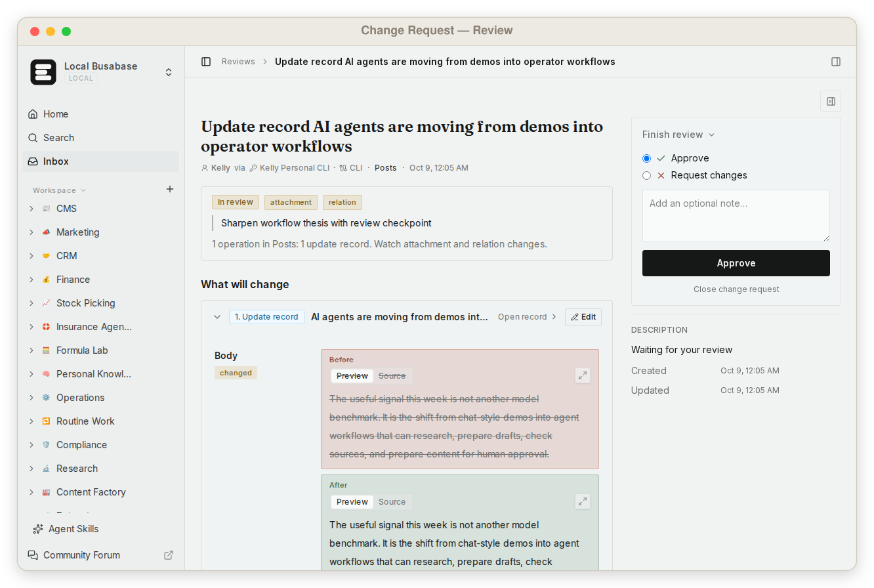
Task: Click the Finance money bag icon
Action: pyautogui.click(x=46, y=280)
